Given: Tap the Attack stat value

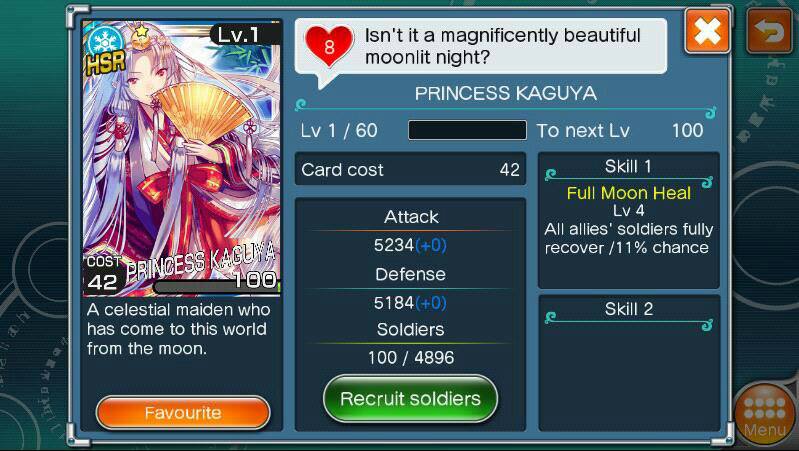Looking at the screenshot, I should click(410, 245).
